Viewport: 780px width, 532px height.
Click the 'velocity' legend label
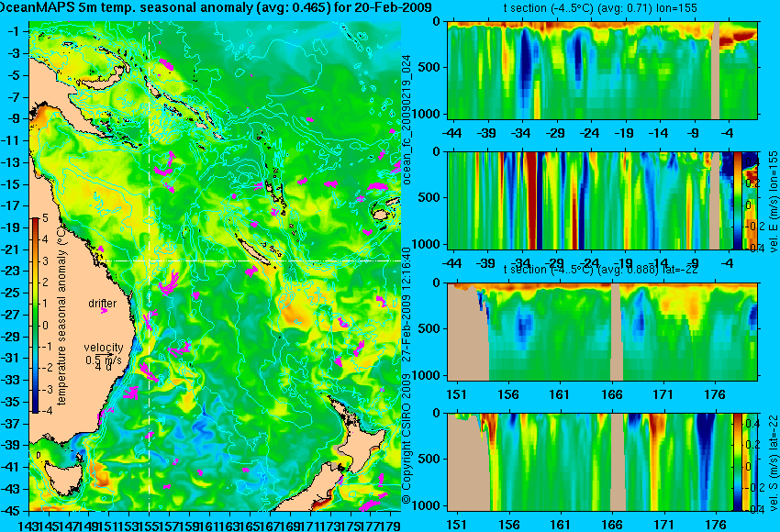coord(104,347)
